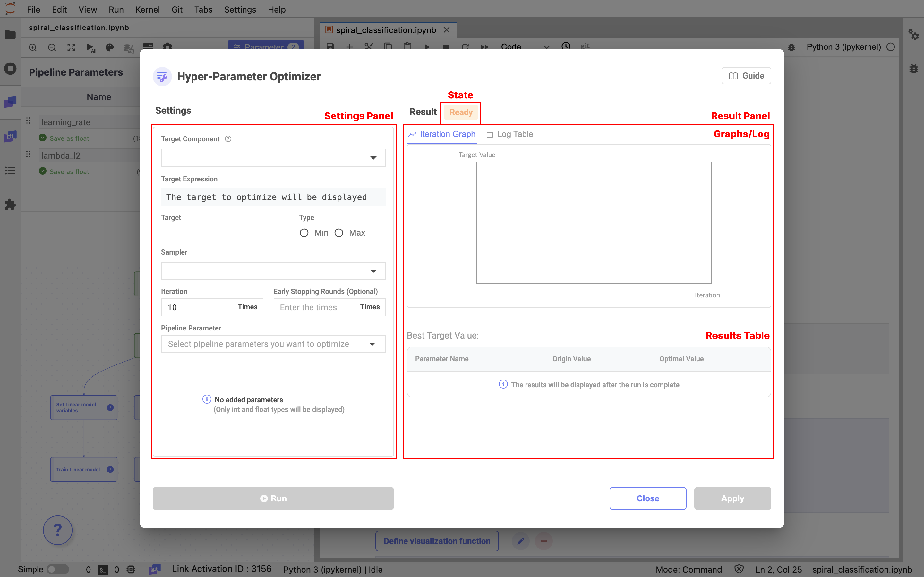This screenshot has height=577, width=924.
Task: Toggle the Simple mode switch
Action: coord(57,569)
